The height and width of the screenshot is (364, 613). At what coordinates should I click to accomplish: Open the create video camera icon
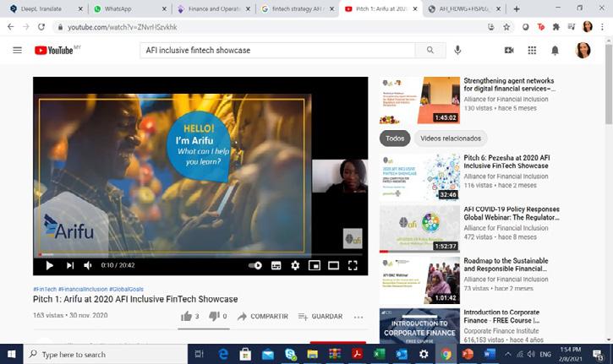pyautogui.click(x=509, y=50)
